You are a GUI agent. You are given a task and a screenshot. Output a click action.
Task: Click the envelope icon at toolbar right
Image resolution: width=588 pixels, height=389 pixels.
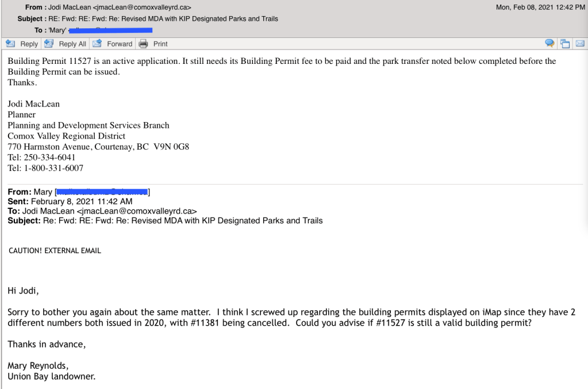point(580,44)
